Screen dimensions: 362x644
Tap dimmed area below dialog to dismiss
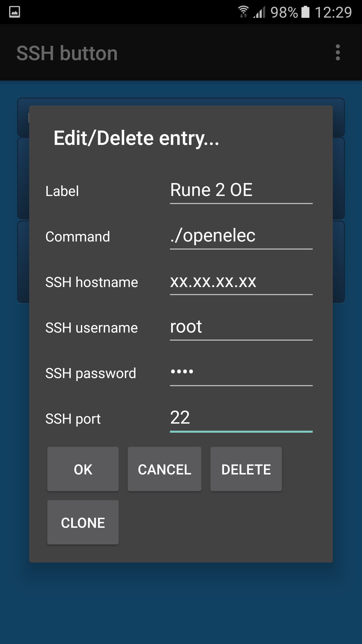[x=181, y=604]
